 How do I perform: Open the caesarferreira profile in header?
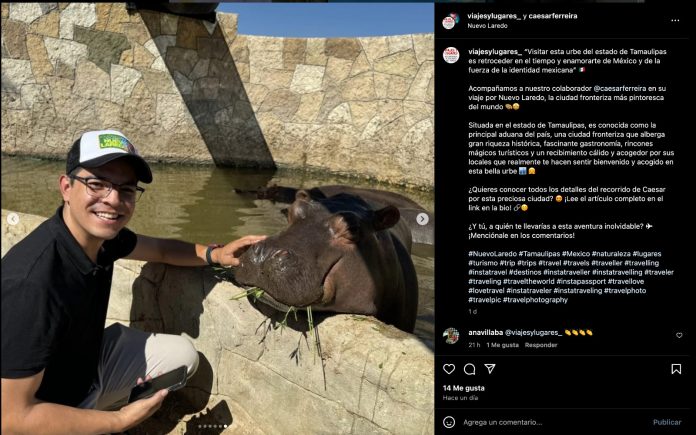click(578, 16)
